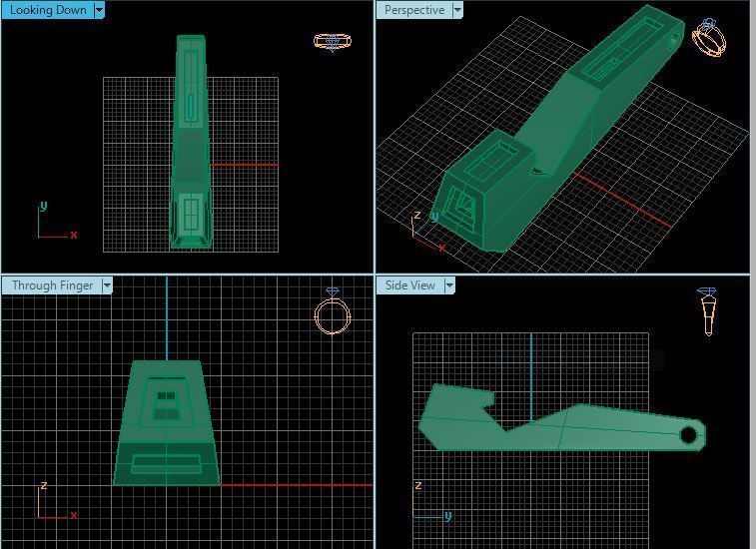Activate the Through Finger viewport title

[x=52, y=285]
